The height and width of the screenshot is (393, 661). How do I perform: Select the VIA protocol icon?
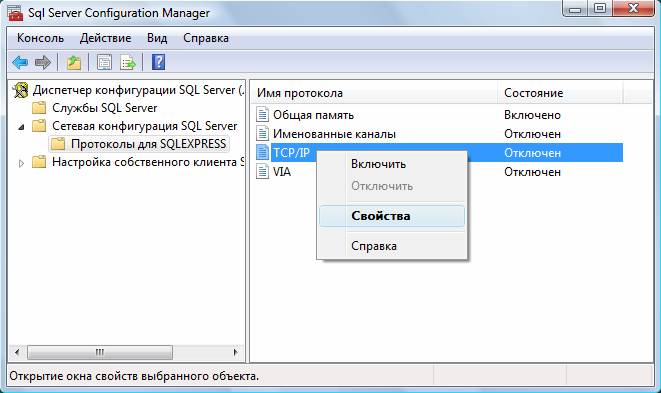point(263,172)
